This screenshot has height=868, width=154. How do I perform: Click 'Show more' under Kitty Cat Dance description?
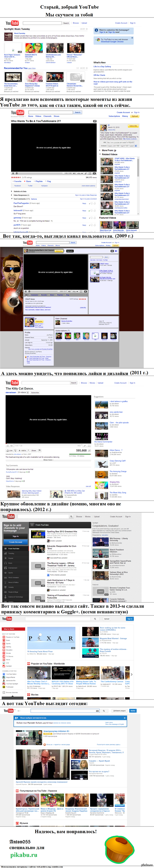[x=48, y=460]
